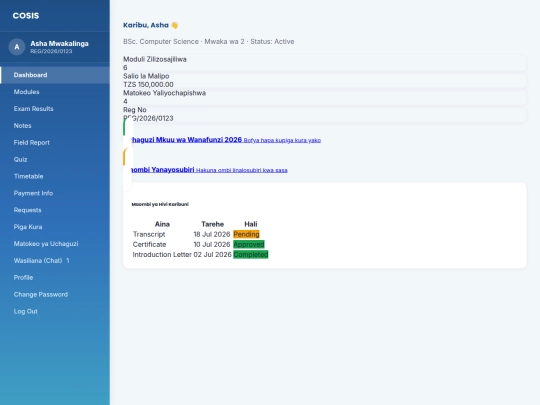Click the Approved status badge for Certificate
The image size is (540, 405).
[x=249, y=245]
